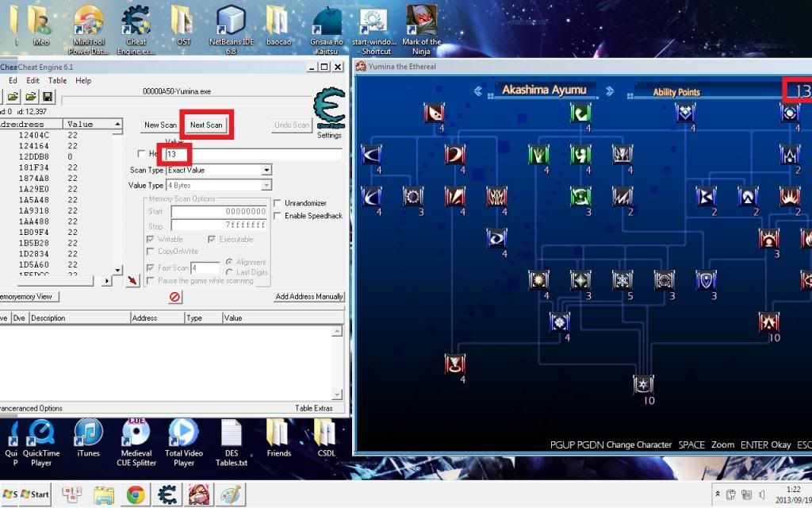This screenshot has height=508, width=812.
Task: Open Mark of the Ninja desktop shortcut
Action: tap(422, 29)
